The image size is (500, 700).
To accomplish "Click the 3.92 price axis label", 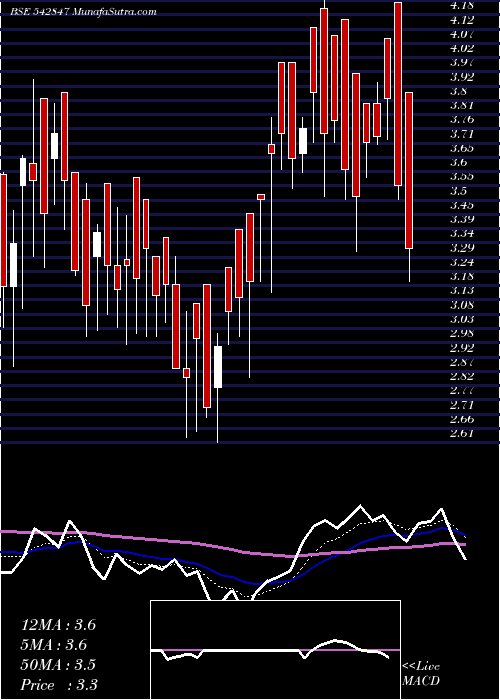I will point(462,77).
